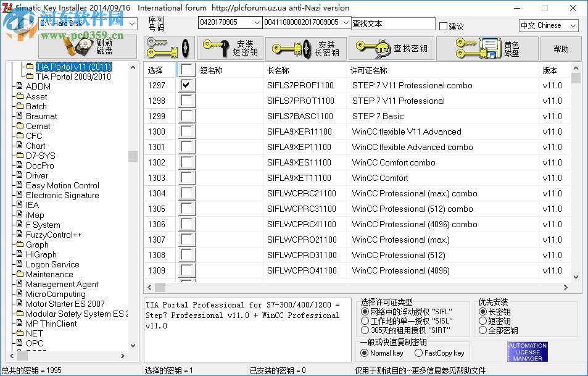Click the 帮助 help button
Screen dimensions: 588x376
[560, 48]
